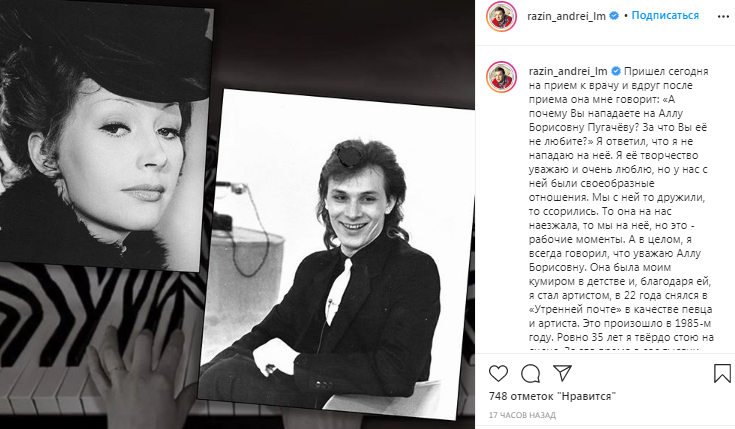Share the post using the paper plane icon
735x429 pixels.
562,373
